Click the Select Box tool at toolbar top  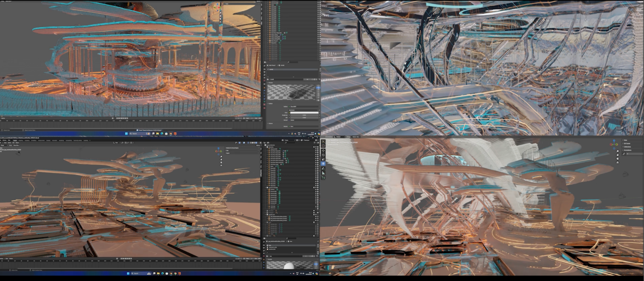[323, 141]
